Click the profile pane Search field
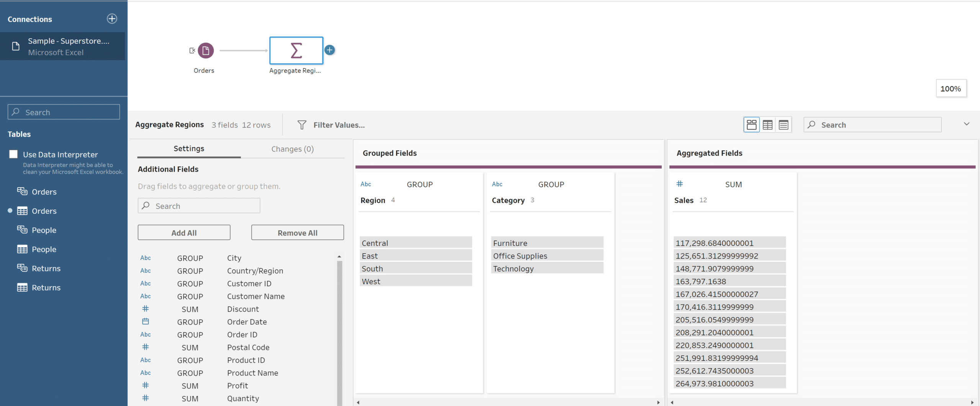This screenshot has height=406, width=980. [x=872, y=125]
